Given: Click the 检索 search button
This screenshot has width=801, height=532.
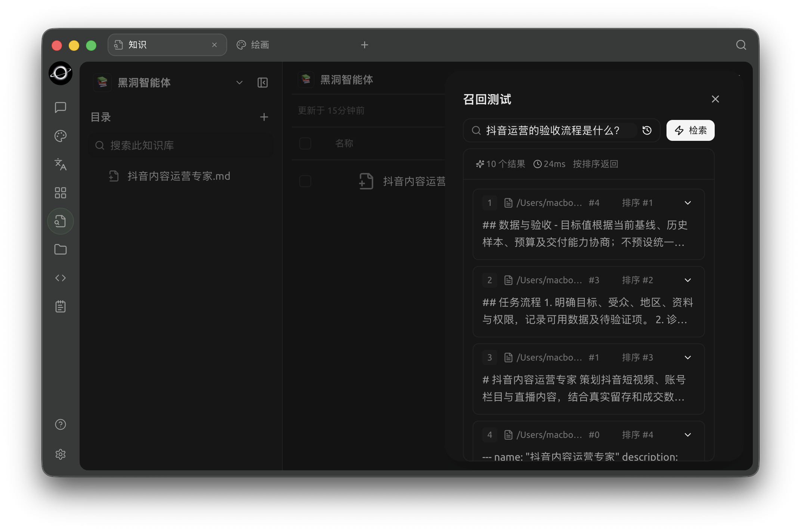Looking at the screenshot, I should tap(690, 130).
